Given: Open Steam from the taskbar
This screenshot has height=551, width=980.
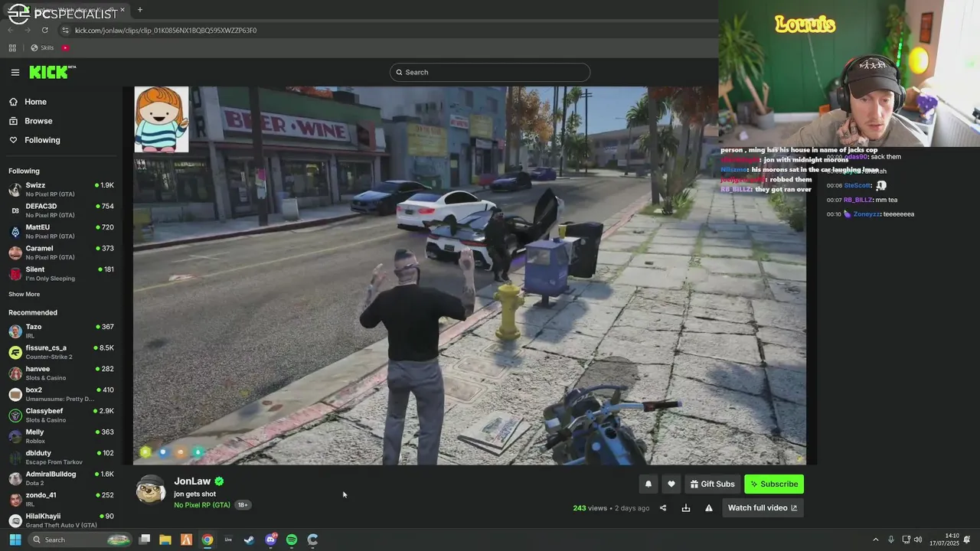Looking at the screenshot, I should coord(249,540).
